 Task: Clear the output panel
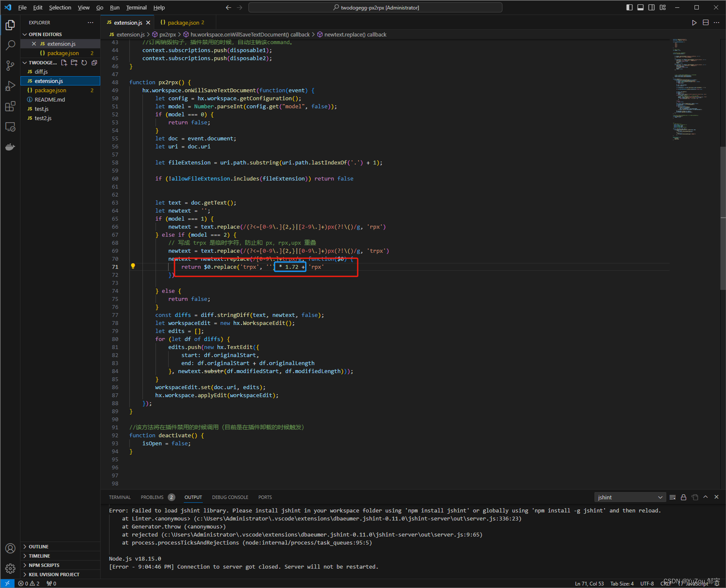pos(673,497)
